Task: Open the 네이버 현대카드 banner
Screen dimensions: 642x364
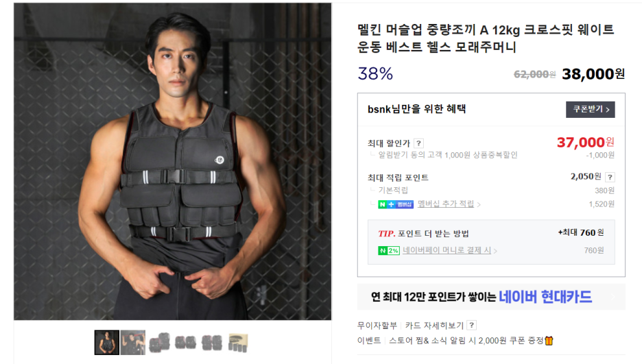Action: click(491, 297)
